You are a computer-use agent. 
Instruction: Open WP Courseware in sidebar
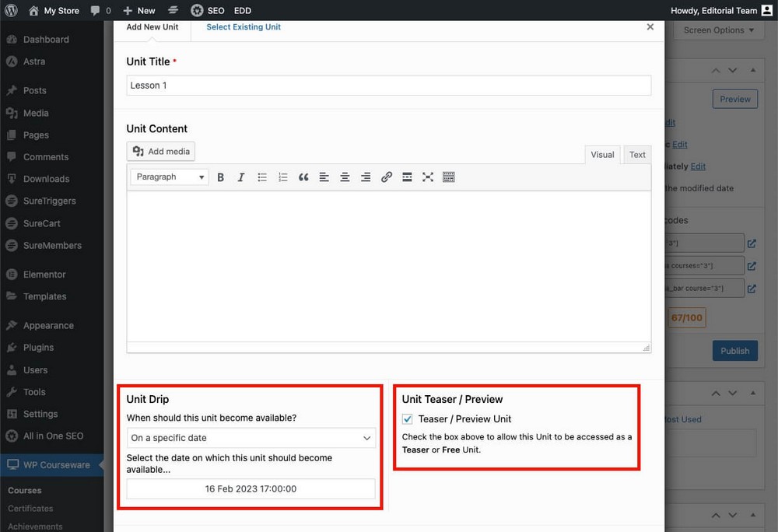pos(51,464)
